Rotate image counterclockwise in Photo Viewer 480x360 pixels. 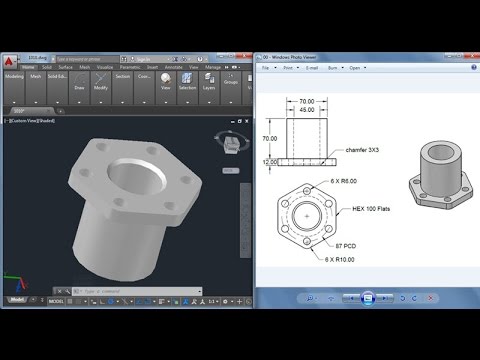pos(402,298)
